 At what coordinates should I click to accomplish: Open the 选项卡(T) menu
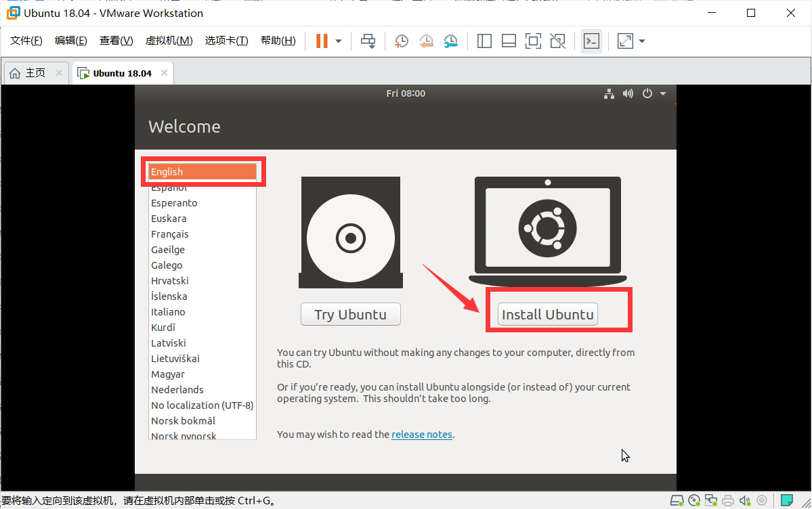pos(226,41)
